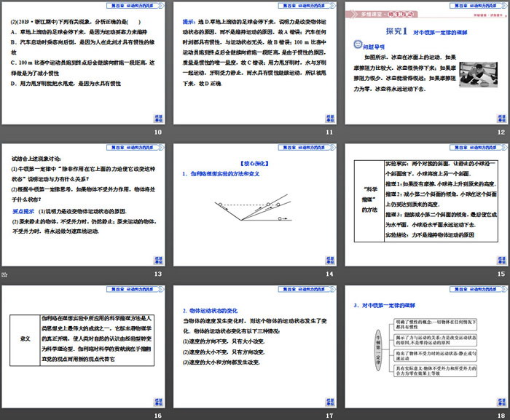Click the 第四章 chapter banner on slide 10
The height and width of the screenshot is (420, 510).
[136, 6]
